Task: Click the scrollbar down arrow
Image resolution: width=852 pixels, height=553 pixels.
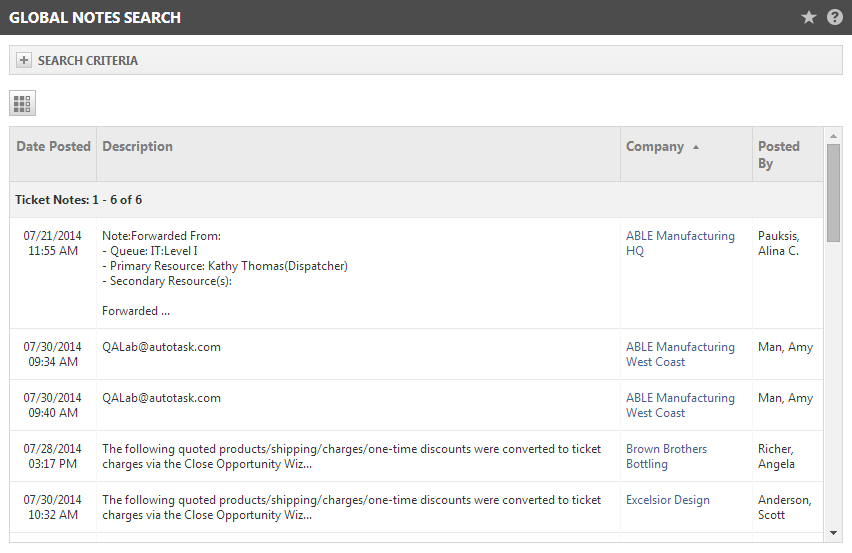Action: coord(833,533)
